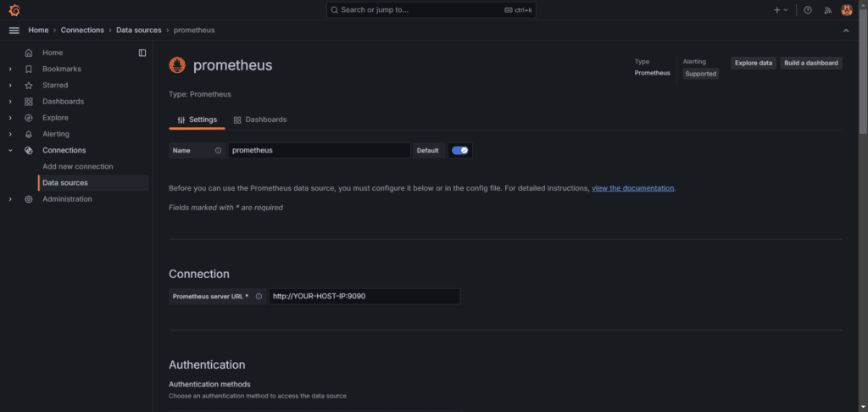Click the Build a dashboard button
Image resolution: width=868 pixels, height=412 pixels.
point(811,63)
